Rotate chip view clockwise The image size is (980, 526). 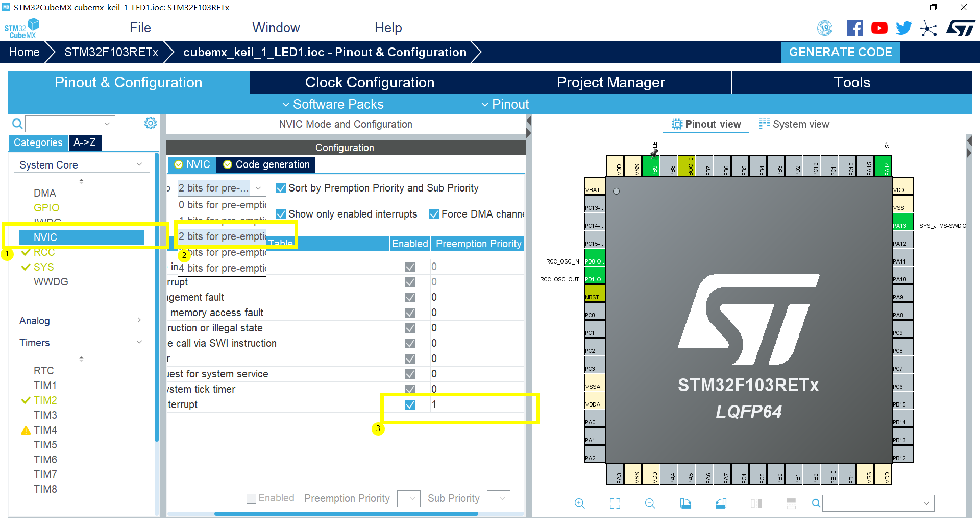pyautogui.click(x=685, y=504)
